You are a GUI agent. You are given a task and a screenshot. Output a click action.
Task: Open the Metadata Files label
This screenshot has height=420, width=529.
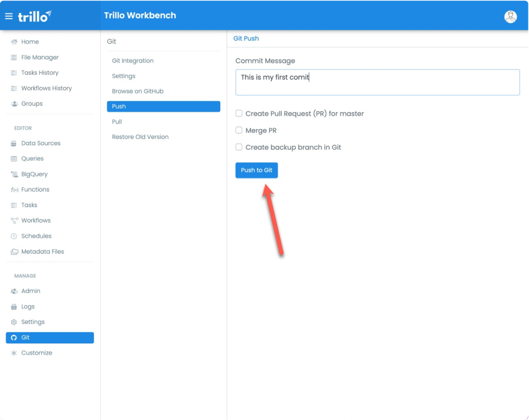click(43, 252)
